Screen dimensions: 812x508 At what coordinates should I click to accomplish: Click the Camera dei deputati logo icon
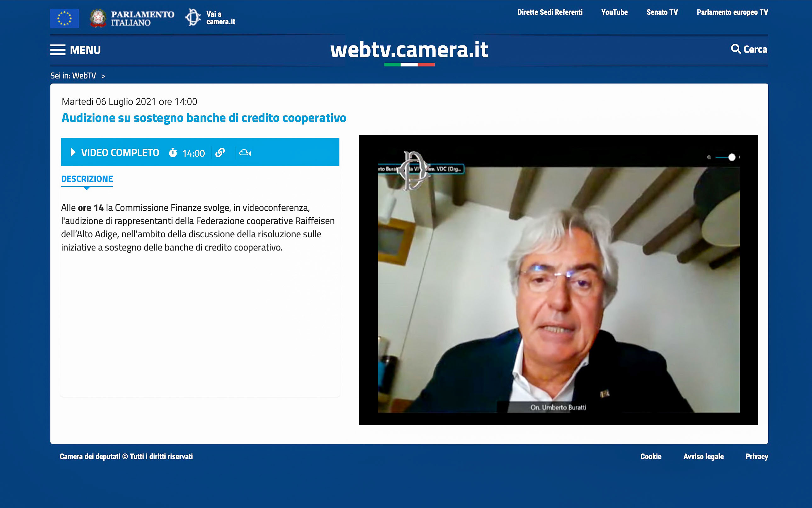tap(193, 17)
